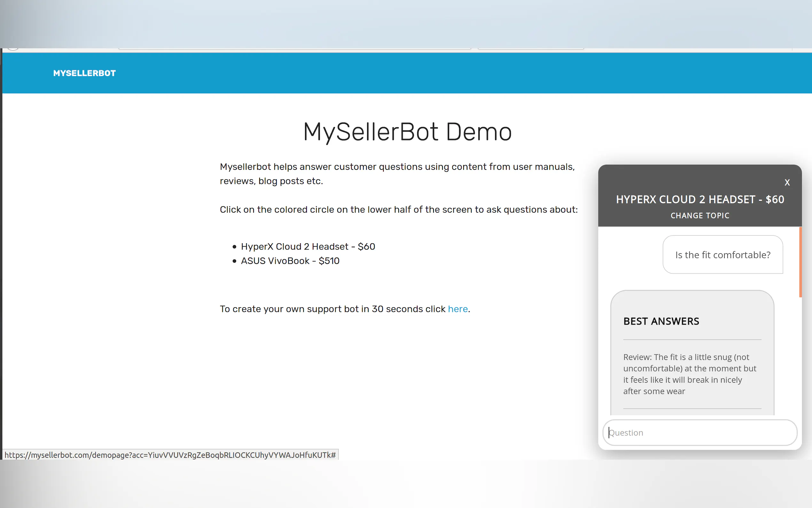Image resolution: width=812 pixels, height=508 pixels.
Task: Select the 'Is the fit comfortable?' message bubble
Action: tap(722, 255)
